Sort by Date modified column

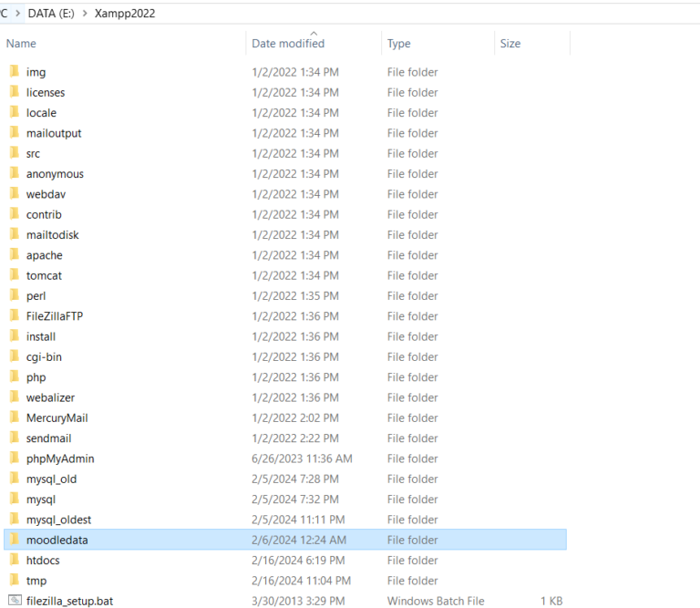click(x=288, y=44)
